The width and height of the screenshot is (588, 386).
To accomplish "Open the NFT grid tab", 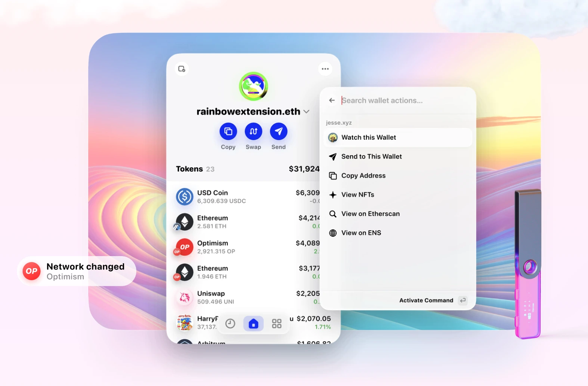I will [x=277, y=324].
